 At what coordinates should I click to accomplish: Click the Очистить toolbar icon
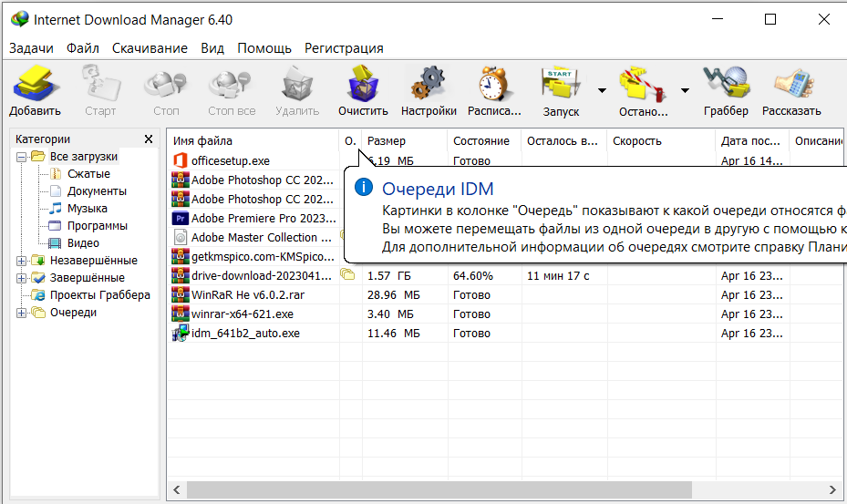pyautogui.click(x=363, y=84)
